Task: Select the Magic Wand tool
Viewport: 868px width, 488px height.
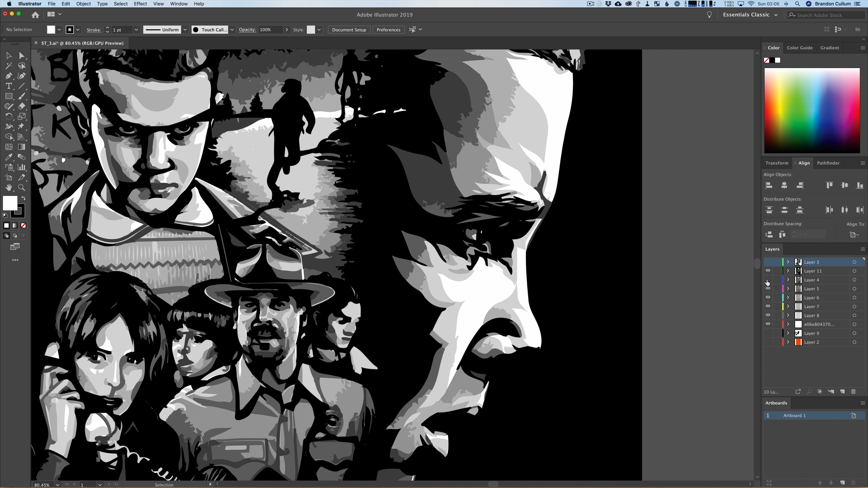Action: (x=9, y=66)
